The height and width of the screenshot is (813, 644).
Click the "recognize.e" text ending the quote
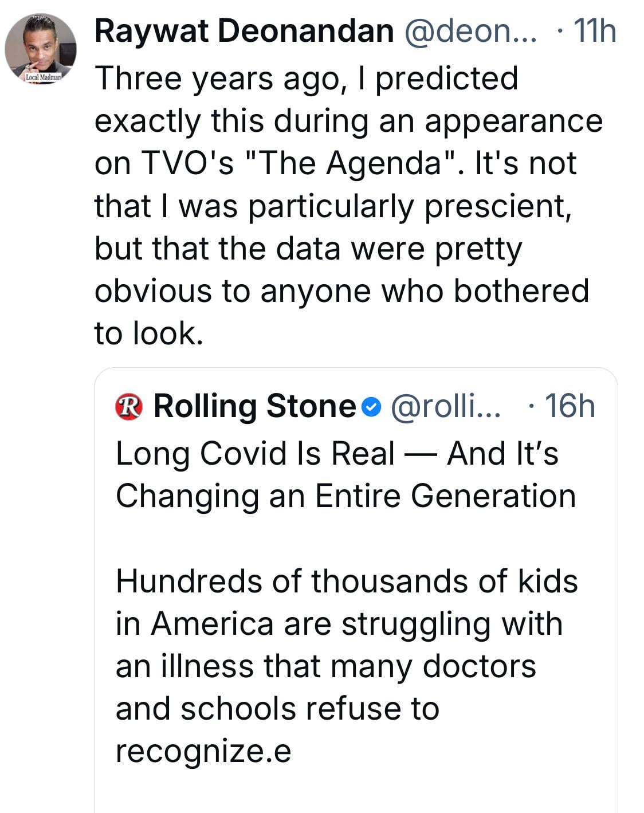[203, 751]
